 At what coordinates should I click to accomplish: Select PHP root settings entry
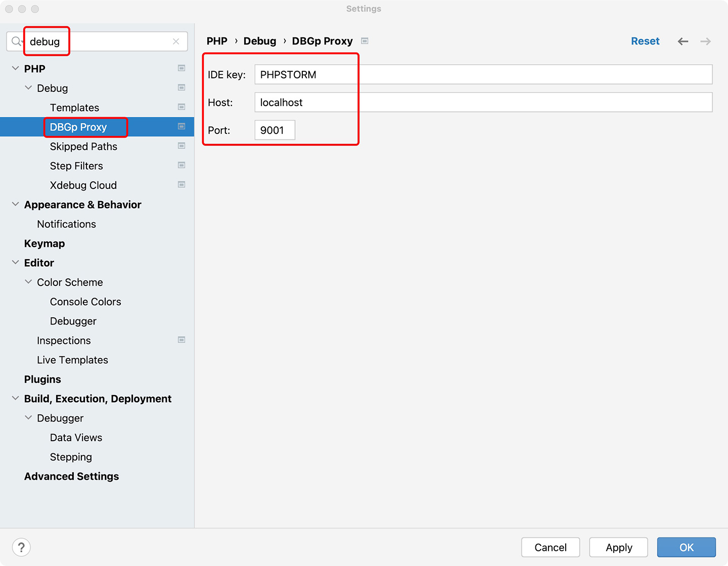[x=34, y=69]
